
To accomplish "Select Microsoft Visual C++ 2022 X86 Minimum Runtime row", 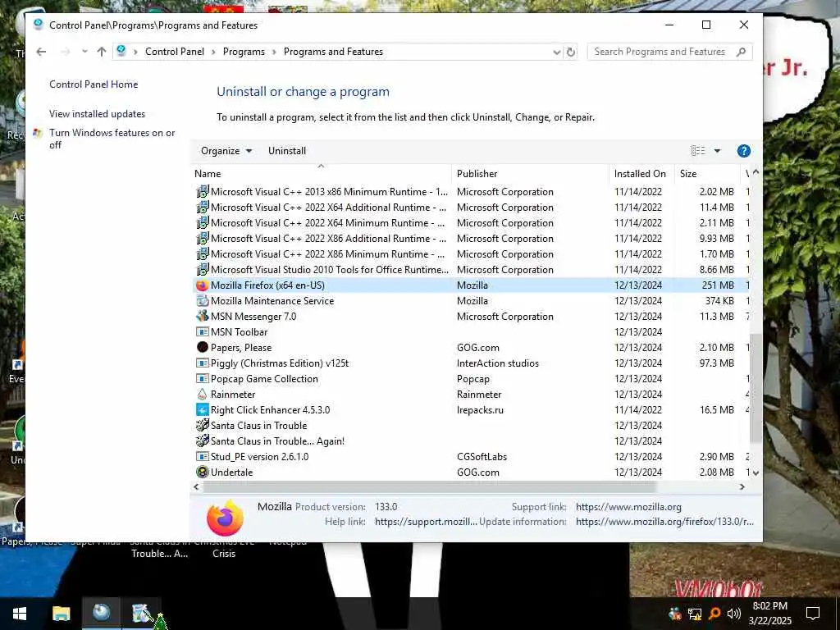I will coord(472,254).
